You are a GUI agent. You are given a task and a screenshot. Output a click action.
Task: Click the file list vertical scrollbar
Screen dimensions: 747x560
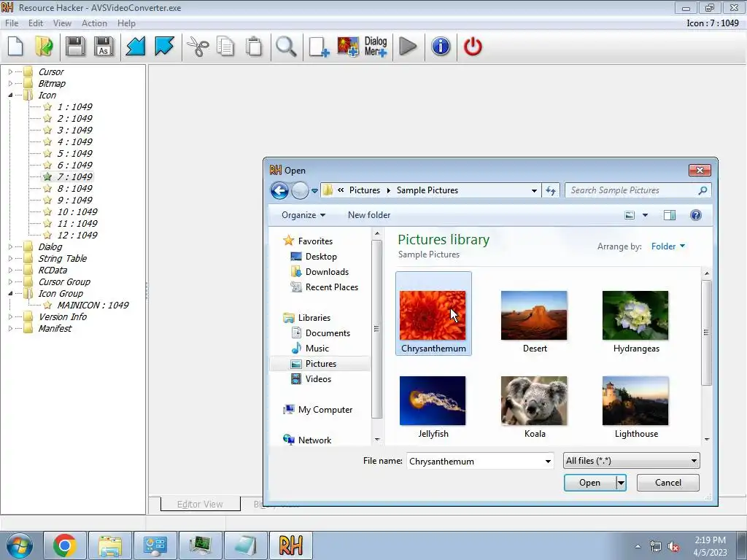[706, 332]
